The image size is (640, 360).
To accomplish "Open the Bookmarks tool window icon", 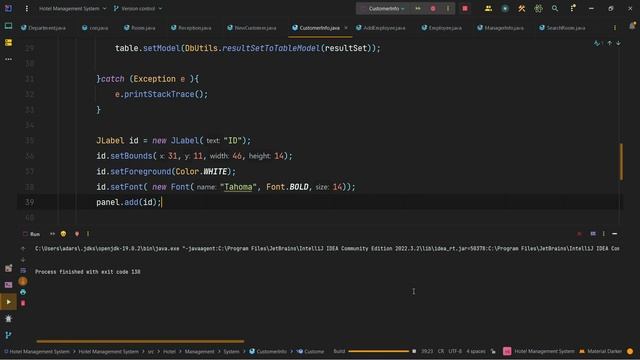I will click(8, 42).
